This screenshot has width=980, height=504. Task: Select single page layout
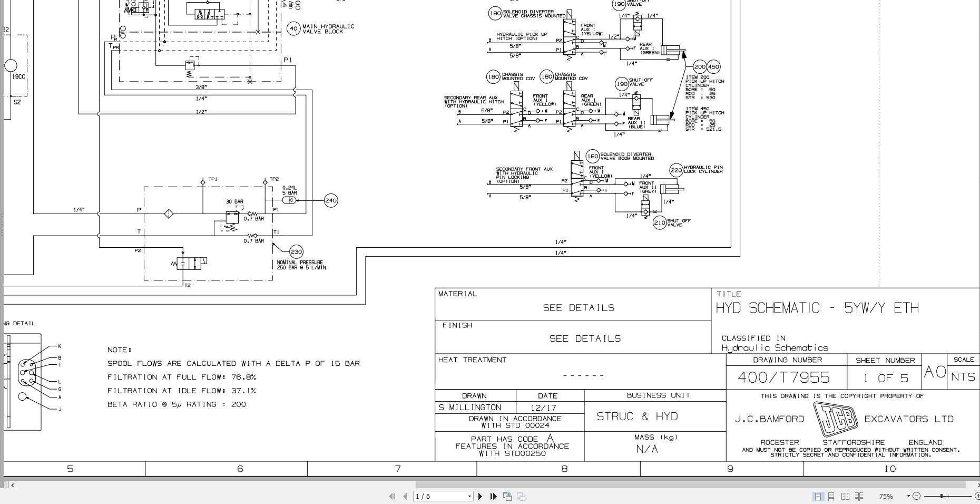tap(818, 496)
